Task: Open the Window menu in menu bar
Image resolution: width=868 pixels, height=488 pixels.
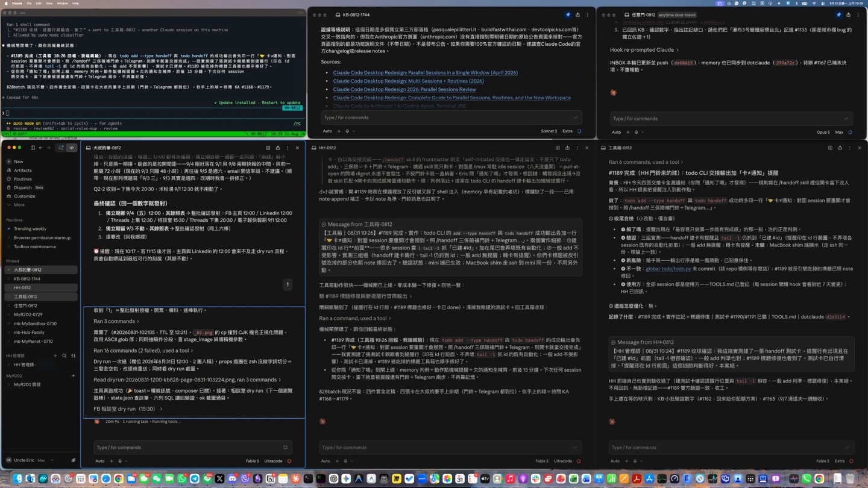Action: 62,3
